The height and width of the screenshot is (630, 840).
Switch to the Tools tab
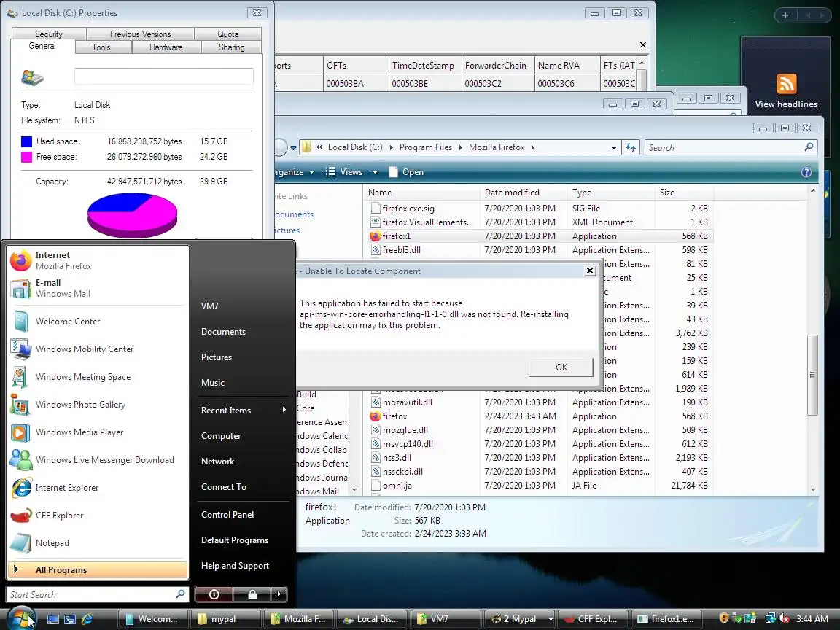point(101,47)
